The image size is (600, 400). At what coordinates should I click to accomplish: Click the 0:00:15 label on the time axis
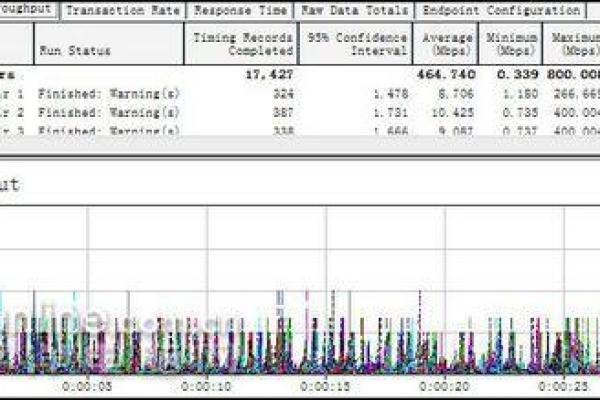[325, 385]
